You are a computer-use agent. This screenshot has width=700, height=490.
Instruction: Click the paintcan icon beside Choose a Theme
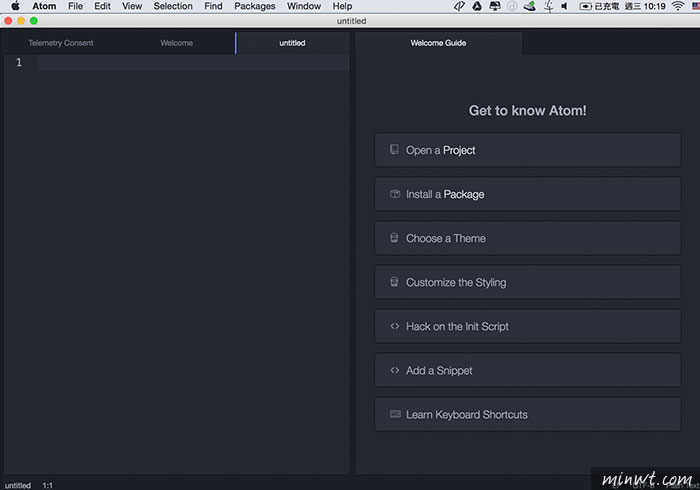(x=394, y=237)
